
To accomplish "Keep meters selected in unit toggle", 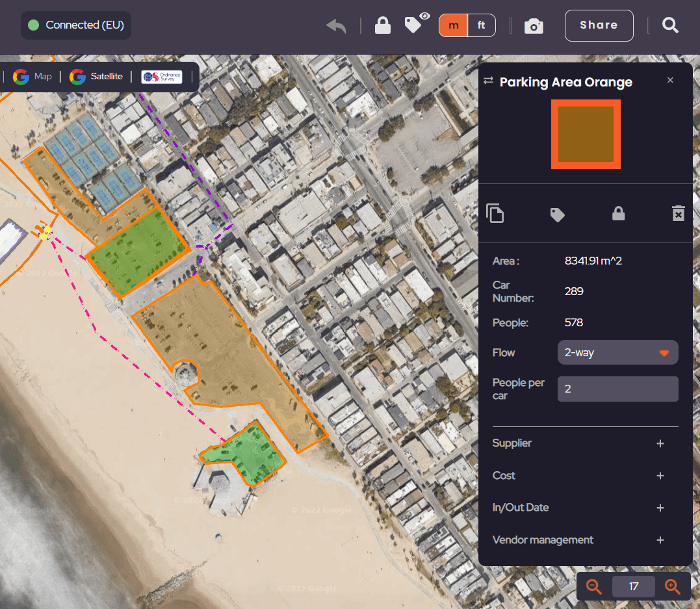I will coord(452,25).
